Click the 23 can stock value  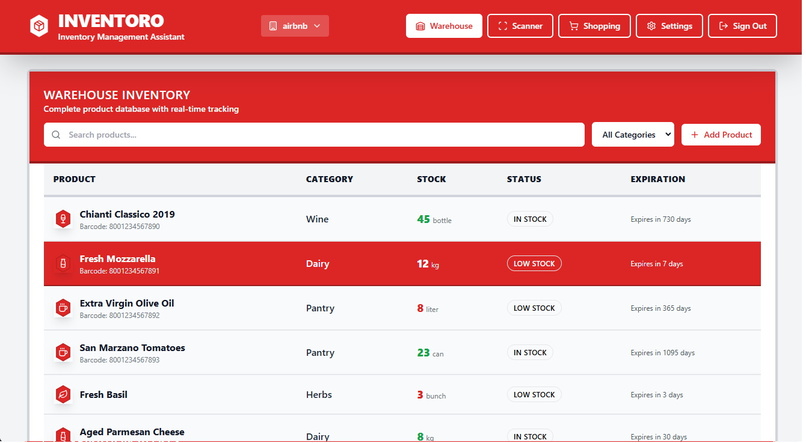[430, 353]
